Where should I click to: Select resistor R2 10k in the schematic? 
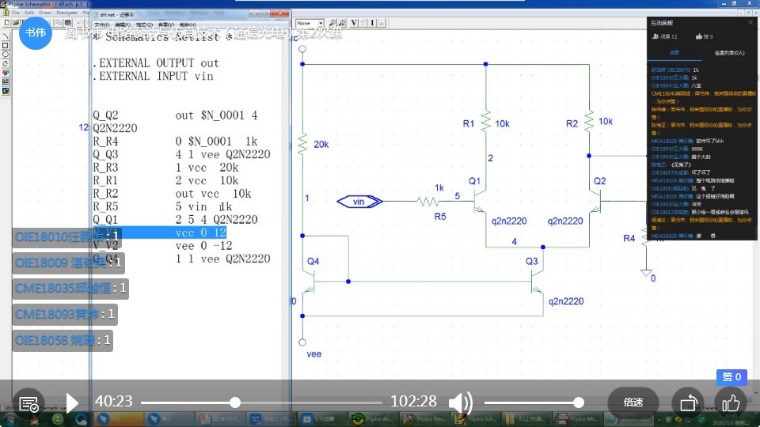pos(589,121)
